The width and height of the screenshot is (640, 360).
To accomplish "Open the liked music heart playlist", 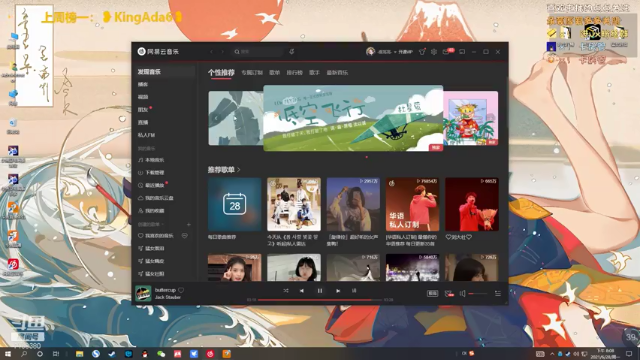I will click(157, 236).
